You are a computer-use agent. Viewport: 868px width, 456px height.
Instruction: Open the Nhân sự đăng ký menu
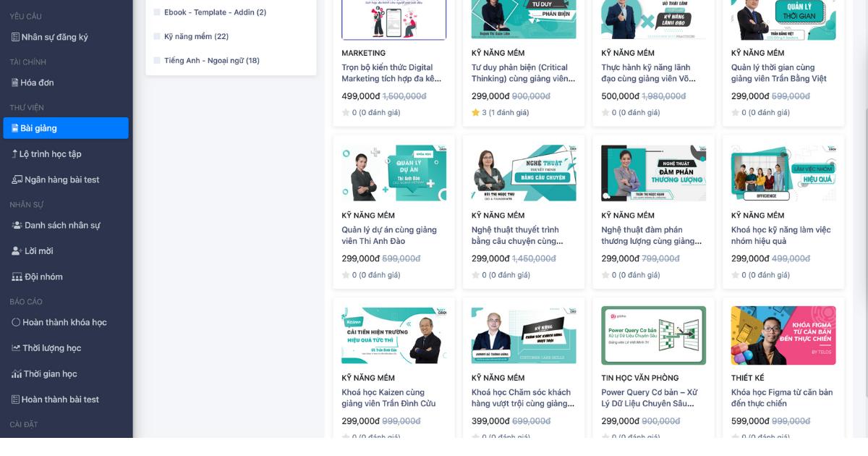[x=66, y=37]
